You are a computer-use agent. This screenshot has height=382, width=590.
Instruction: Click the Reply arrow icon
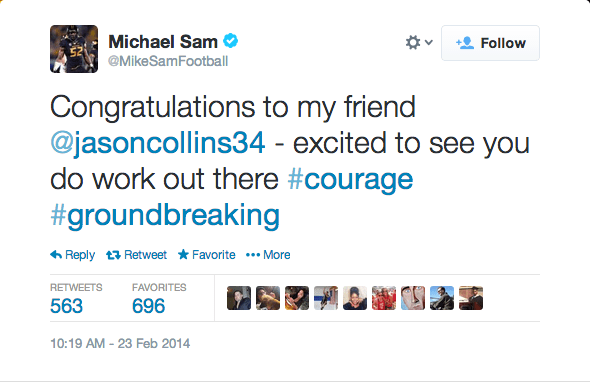click(x=56, y=255)
